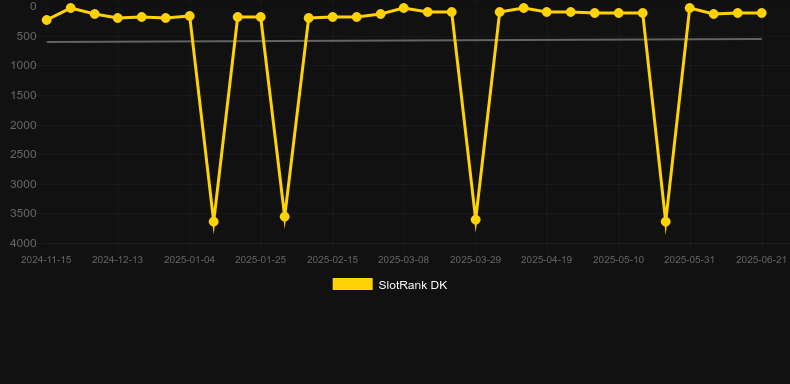This screenshot has width=790, height=384.
Task: Click the x-axis label 2025-05-10
Action: click(618, 260)
